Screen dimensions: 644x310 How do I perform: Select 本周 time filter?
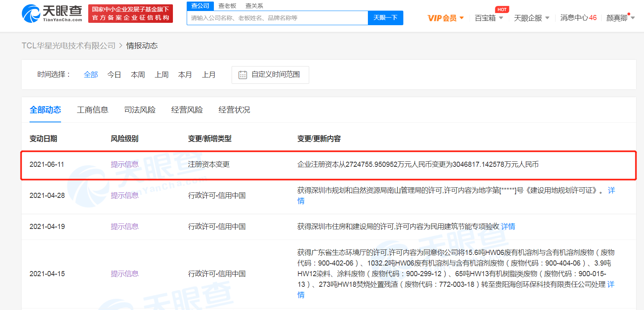point(138,75)
